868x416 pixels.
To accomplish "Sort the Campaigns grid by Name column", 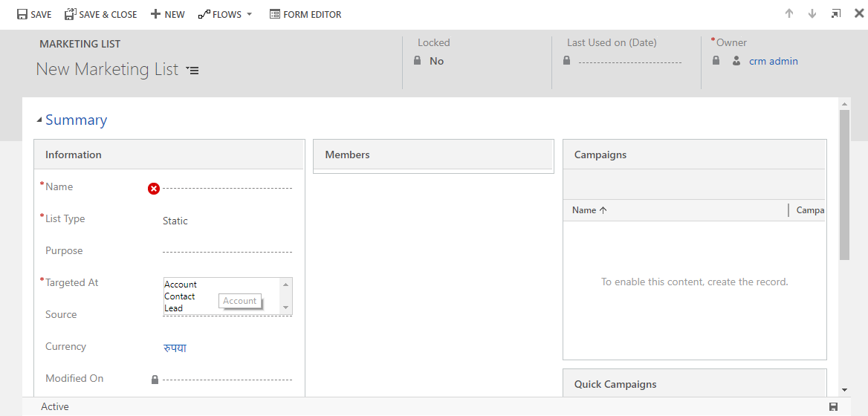I will (589, 210).
